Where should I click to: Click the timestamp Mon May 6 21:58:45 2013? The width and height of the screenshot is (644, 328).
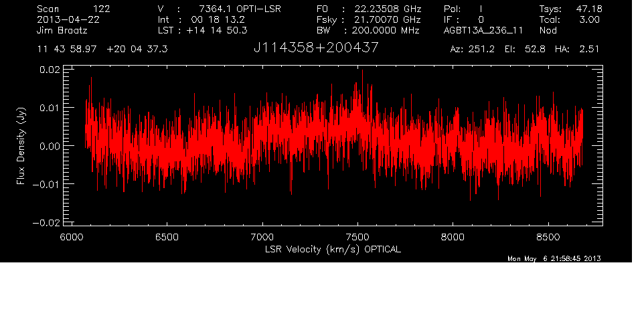554,258
